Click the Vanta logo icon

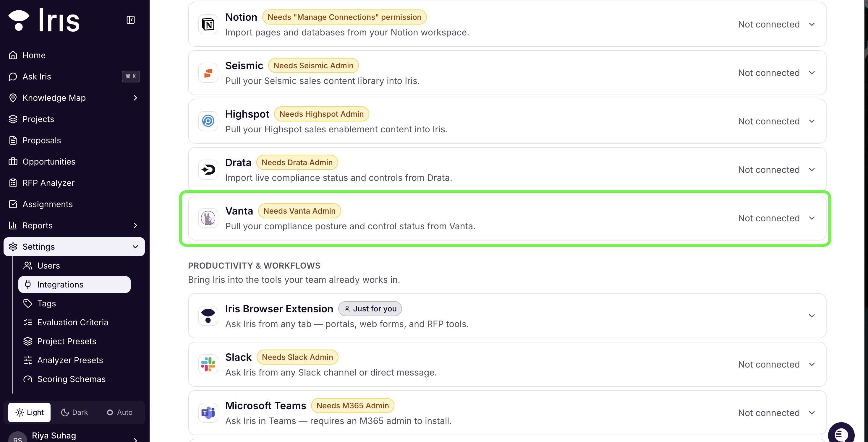[x=208, y=218]
